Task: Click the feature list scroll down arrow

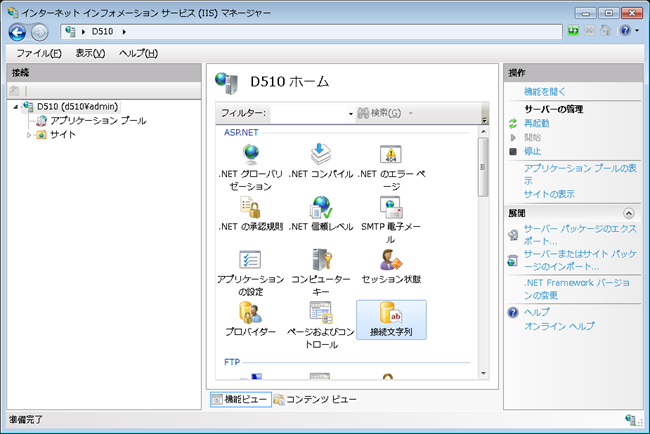Action: point(483,373)
